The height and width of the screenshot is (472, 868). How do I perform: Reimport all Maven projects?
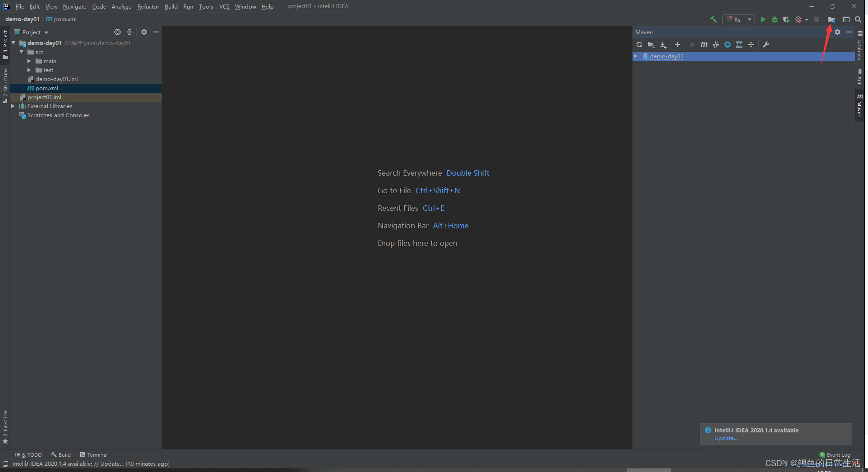[639, 45]
